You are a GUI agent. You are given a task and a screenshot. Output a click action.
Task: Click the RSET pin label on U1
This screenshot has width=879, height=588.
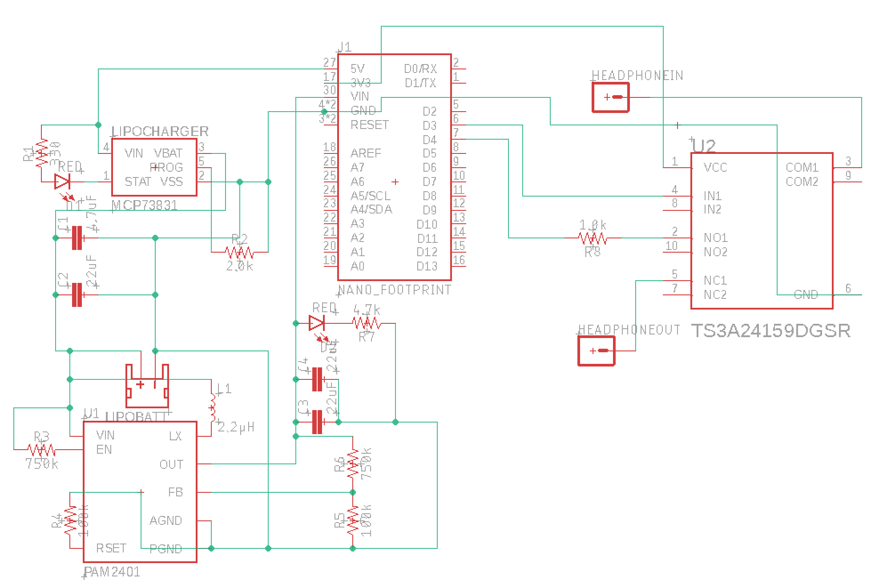click(x=111, y=548)
